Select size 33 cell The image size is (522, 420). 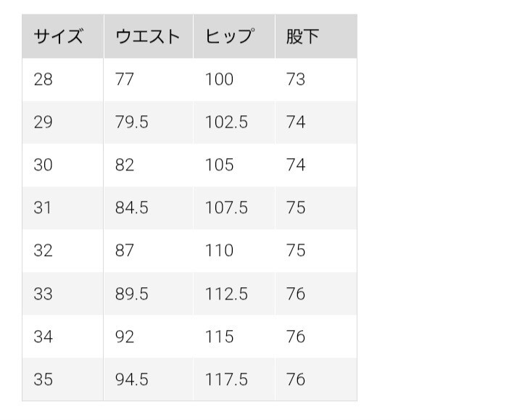coord(43,294)
